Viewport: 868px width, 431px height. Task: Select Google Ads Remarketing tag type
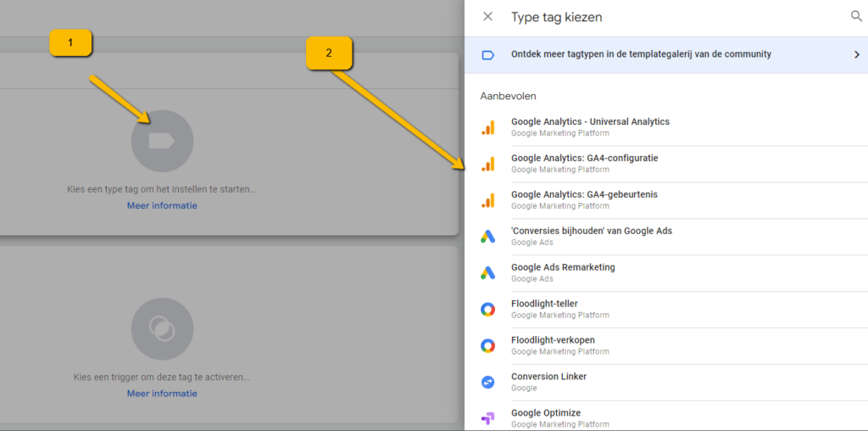666,273
